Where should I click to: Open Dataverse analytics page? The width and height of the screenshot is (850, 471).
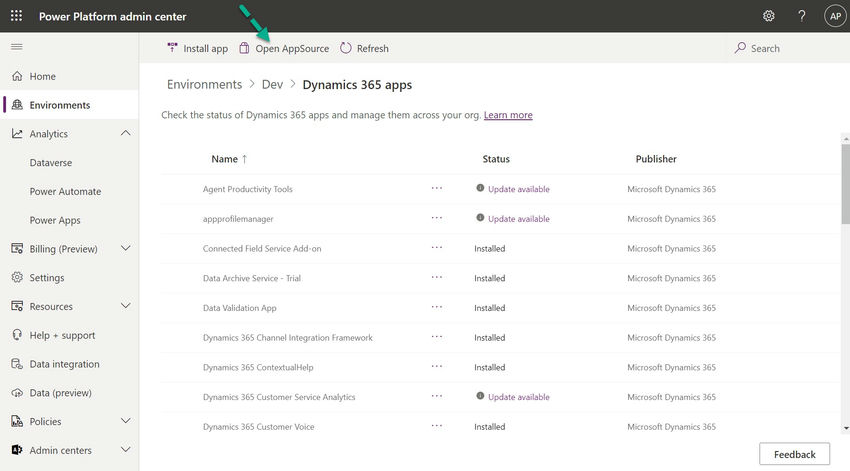pos(50,163)
